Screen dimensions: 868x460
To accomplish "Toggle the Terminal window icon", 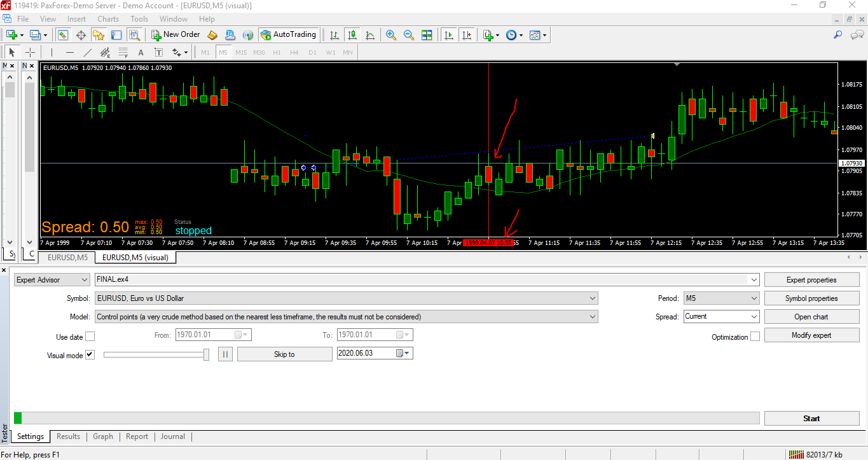I will pyautogui.click(x=116, y=35).
